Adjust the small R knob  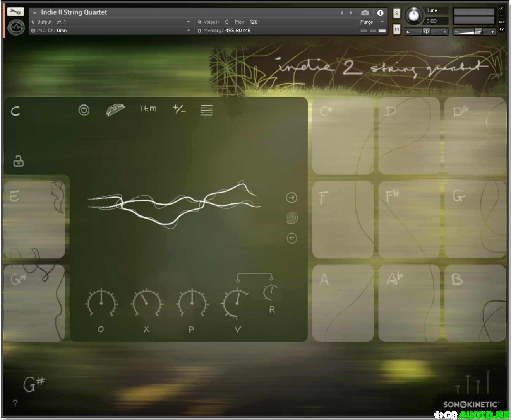coord(270,292)
